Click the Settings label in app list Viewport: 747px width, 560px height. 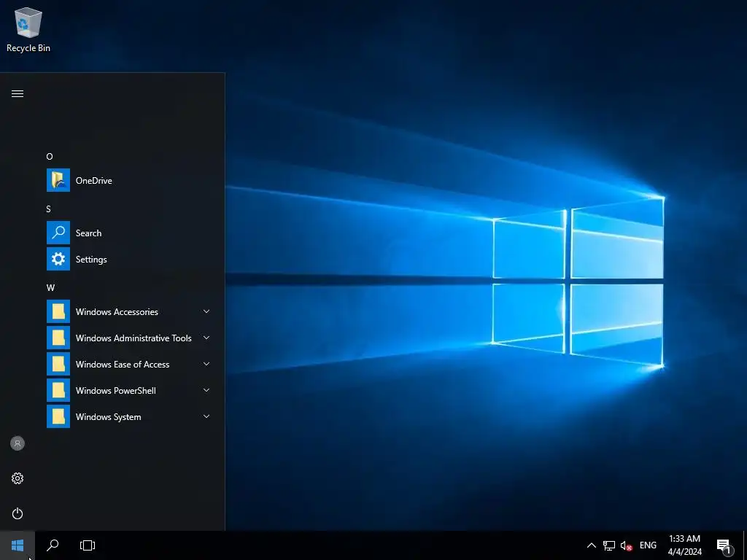tap(91, 260)
